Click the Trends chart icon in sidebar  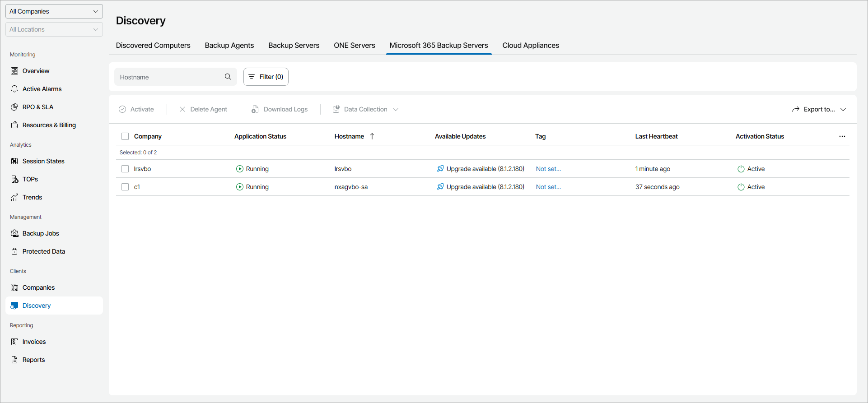(14, 197)
